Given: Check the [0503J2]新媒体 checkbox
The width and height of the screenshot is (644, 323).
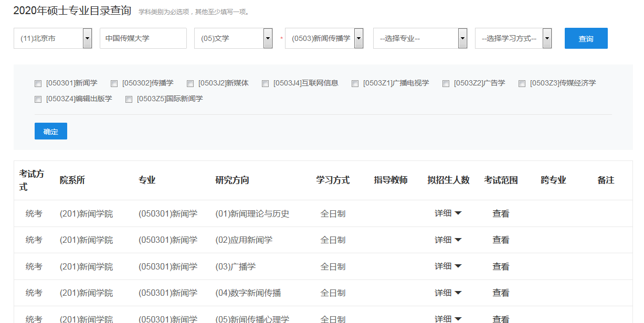Looking at the screenshot, I should pyautogui.click(x=189, y=83).
